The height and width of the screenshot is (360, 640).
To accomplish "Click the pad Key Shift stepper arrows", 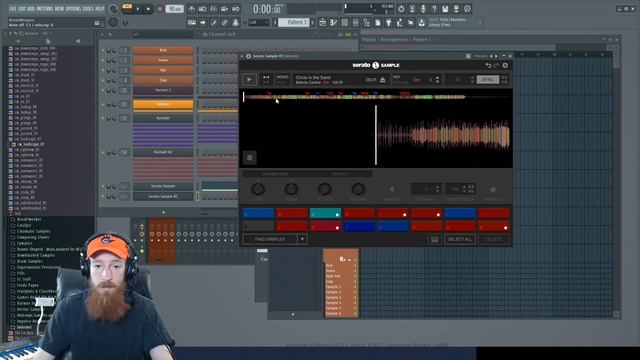I will click(x=438, y=189).
